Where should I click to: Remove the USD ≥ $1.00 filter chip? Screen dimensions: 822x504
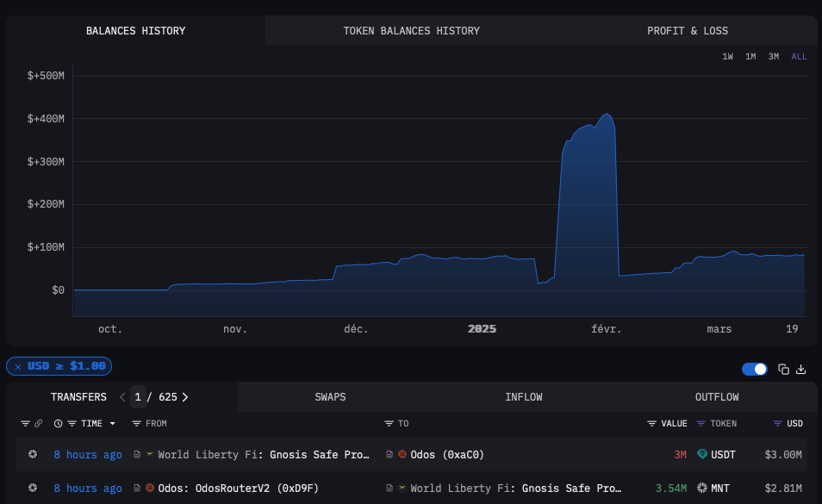tap(18, 367)
